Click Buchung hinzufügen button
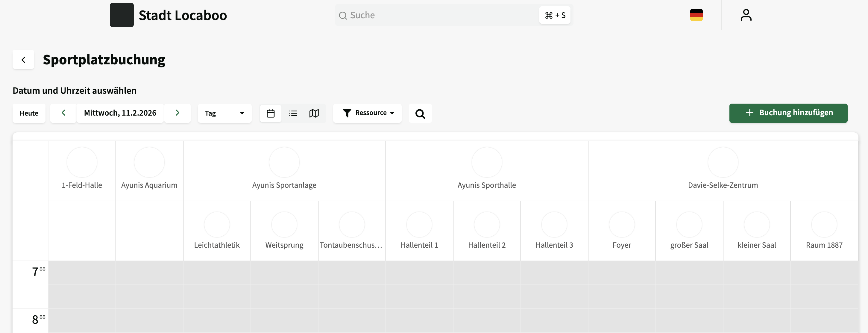The image size is (868, 333). [x=788, y=113]
